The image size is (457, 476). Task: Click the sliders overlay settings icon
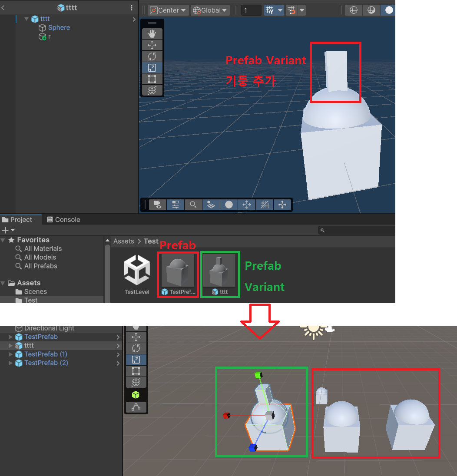(x=176, y=205)
